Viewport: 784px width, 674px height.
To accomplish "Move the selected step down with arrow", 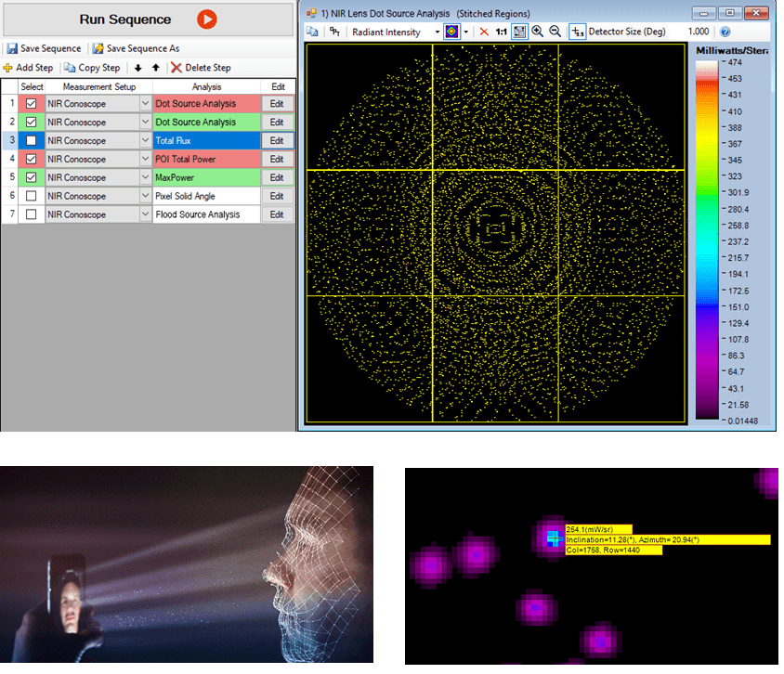I will pos(138,68).
